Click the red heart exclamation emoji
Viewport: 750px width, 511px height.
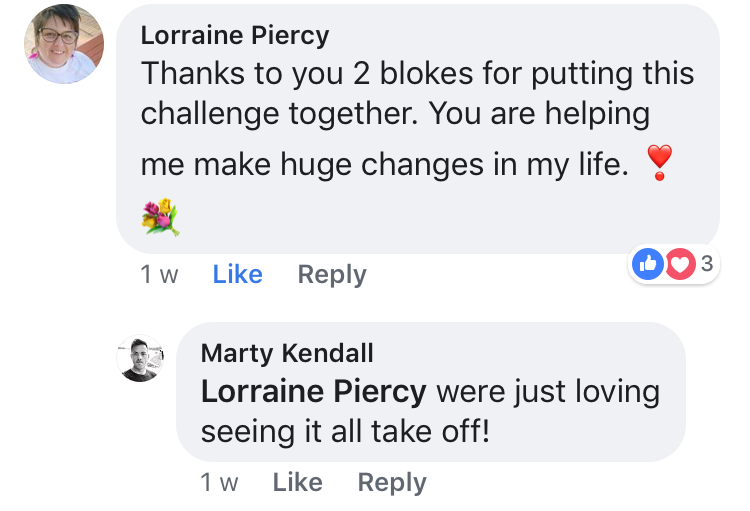[x=658, y=162]
